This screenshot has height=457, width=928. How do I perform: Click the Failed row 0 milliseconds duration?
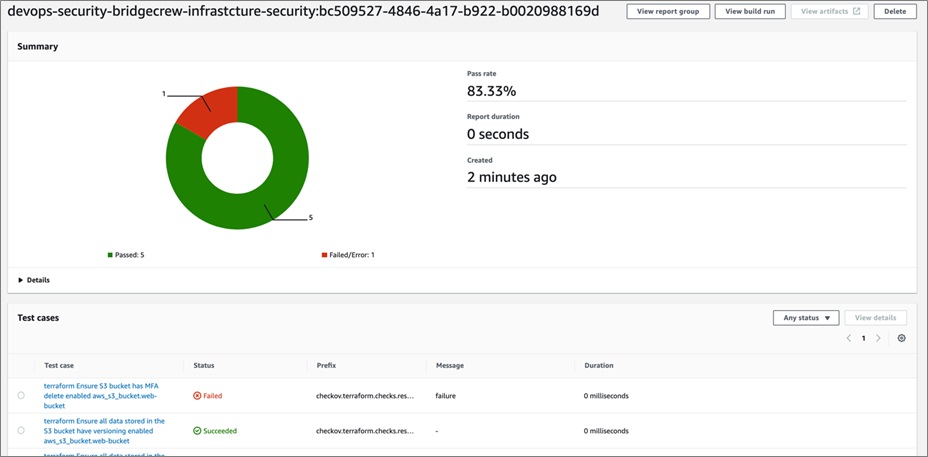(x=606, y=396)
